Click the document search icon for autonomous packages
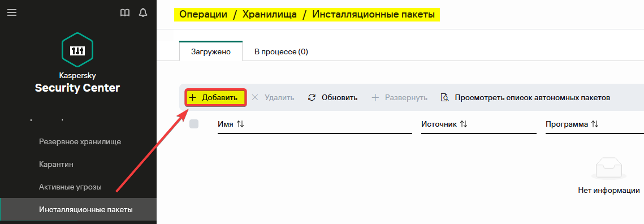This screenshot has height=224, width=644. (x=444, y=98)
